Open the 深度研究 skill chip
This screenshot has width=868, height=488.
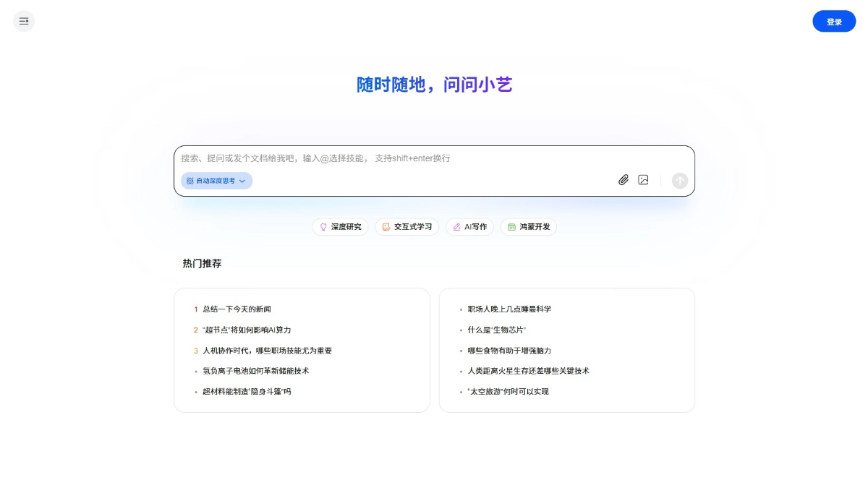point(340,226)
